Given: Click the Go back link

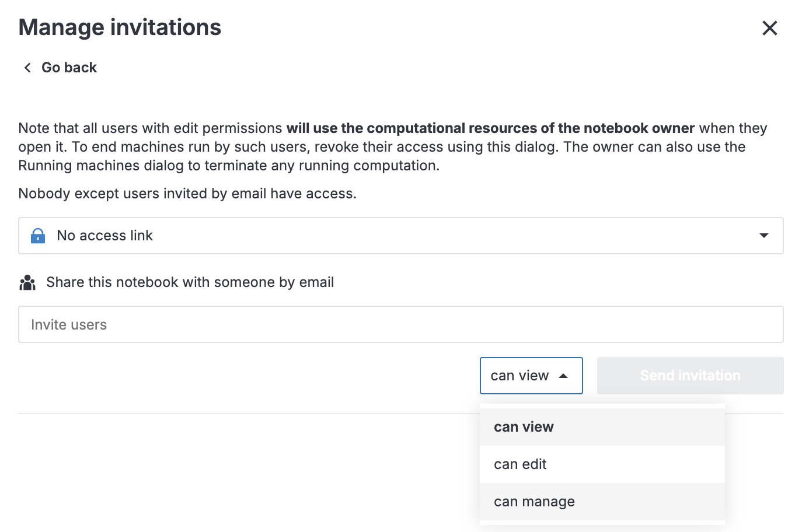Looking at the screenshot, I should pyautogui.click(x=69, y=67).
